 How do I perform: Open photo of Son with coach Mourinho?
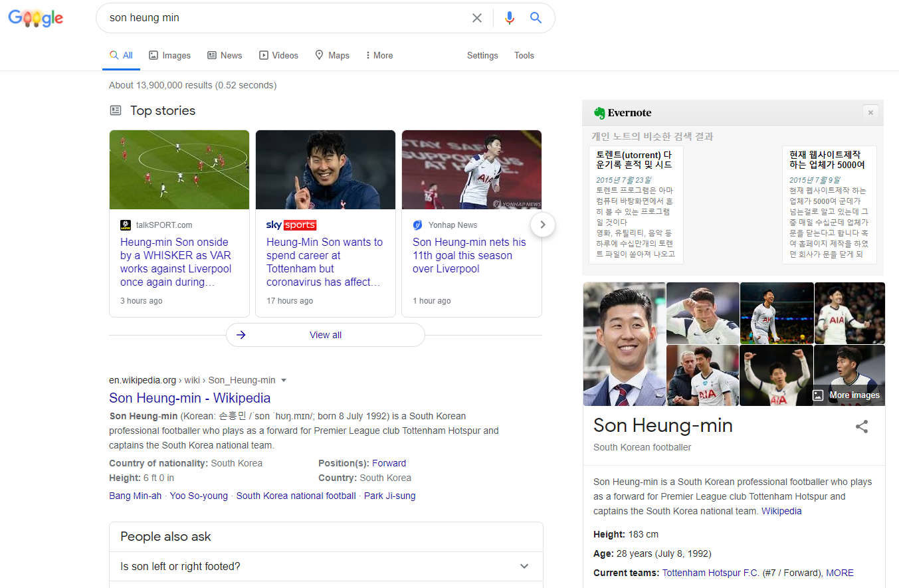pyautogui.click(x=702, y=375)
